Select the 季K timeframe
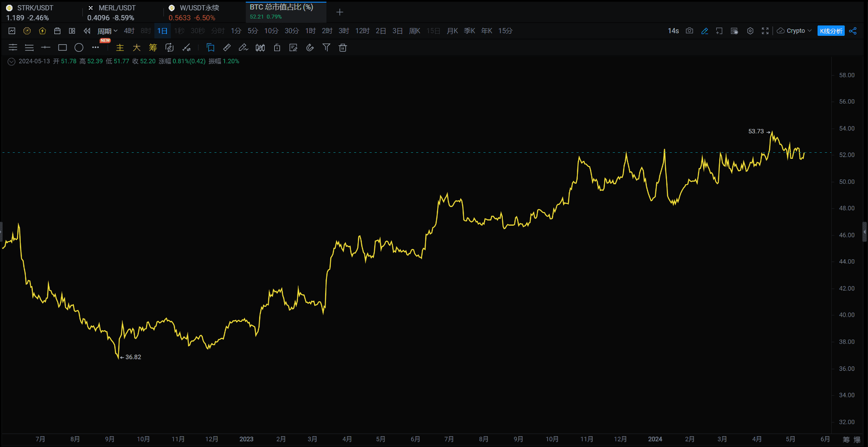Viewport: 868px width, 447px height. tap(470, 31)
